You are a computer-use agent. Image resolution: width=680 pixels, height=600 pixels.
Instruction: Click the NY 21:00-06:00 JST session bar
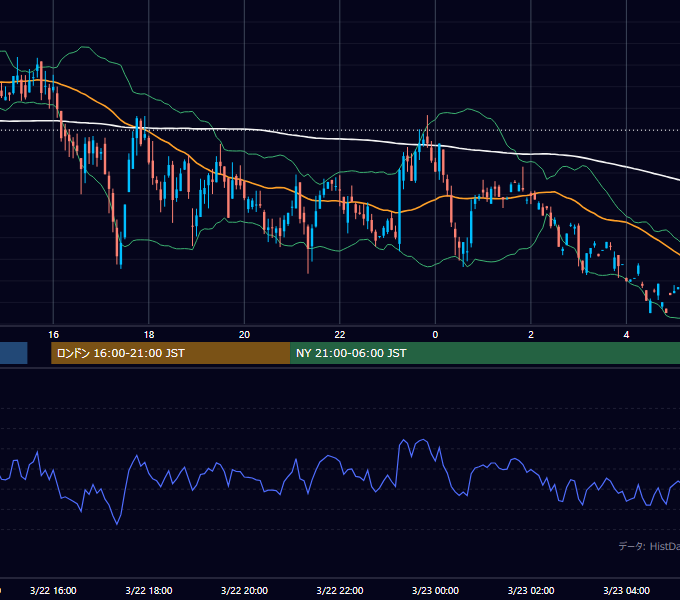click(x=485, y=353)
